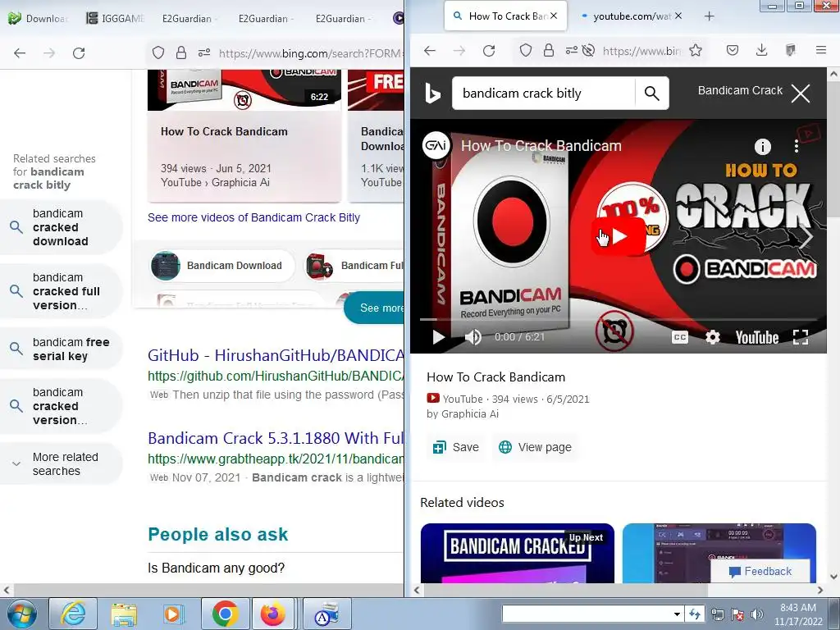This screenshot has width=840, height=630.
Task: Click the play button in the player controls
Action: pyautogui.click(x=438, y=337)
